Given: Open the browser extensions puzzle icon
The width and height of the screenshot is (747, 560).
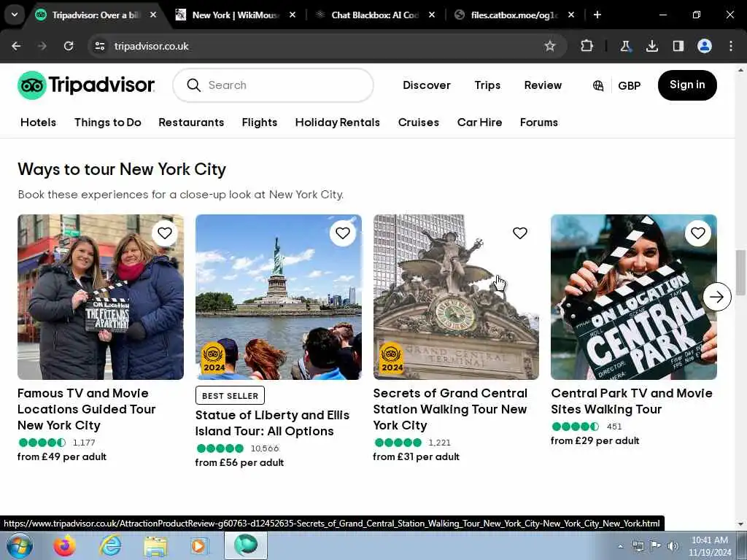Looking at the screenshot, I should [x=587, y=46].
